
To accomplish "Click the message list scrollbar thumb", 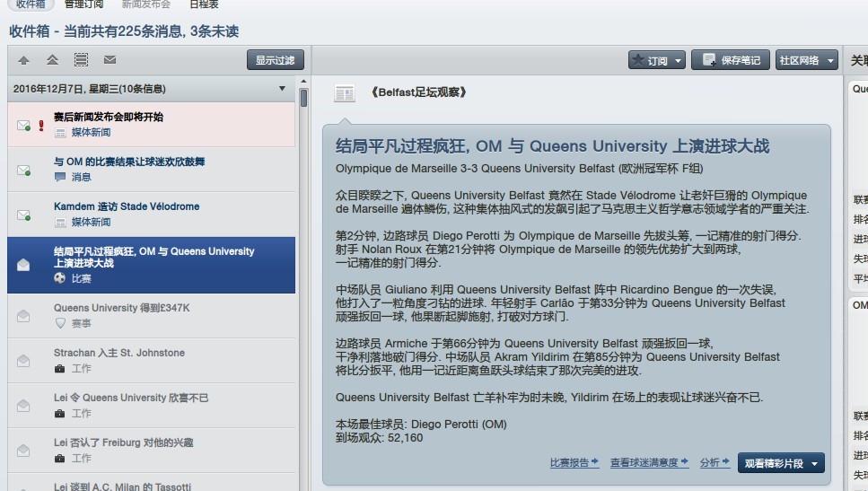I will click(x=303, y=98).
